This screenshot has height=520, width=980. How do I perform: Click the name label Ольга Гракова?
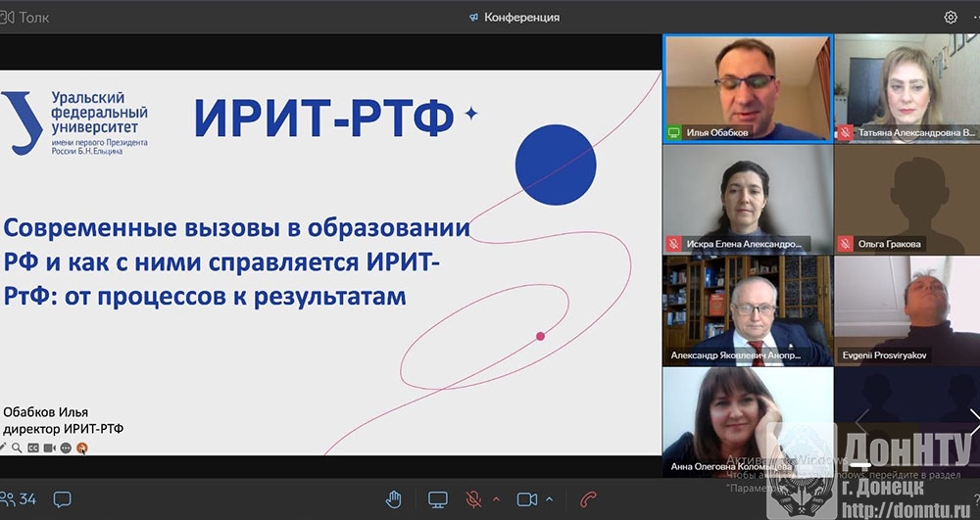point(890,244)
